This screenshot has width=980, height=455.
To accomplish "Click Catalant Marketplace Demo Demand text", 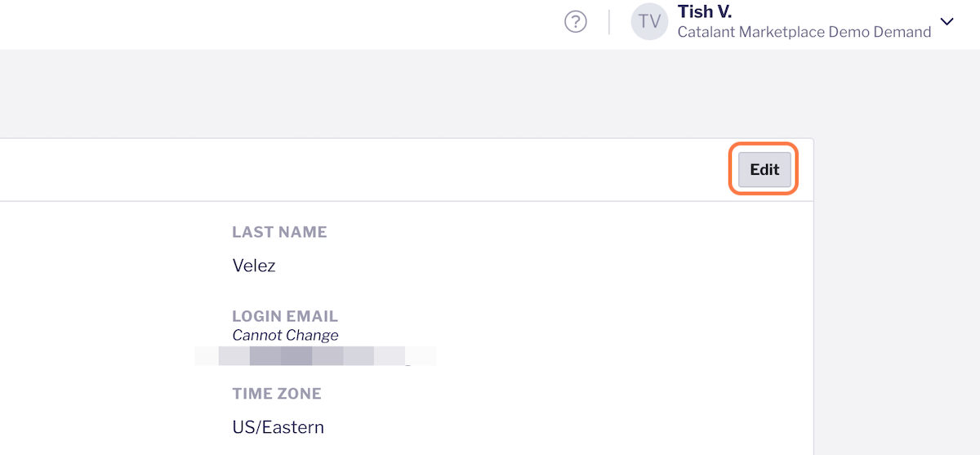I will click(x=804, y=33).
